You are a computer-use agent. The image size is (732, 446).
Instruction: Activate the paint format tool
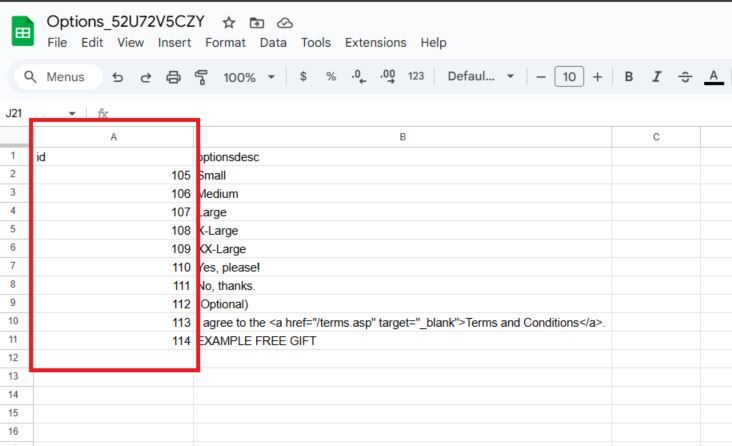click(x=200, y=77)
